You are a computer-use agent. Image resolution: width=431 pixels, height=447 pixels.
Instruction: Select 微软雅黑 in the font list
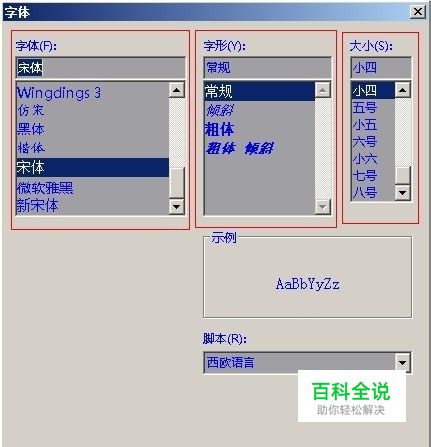92,188
